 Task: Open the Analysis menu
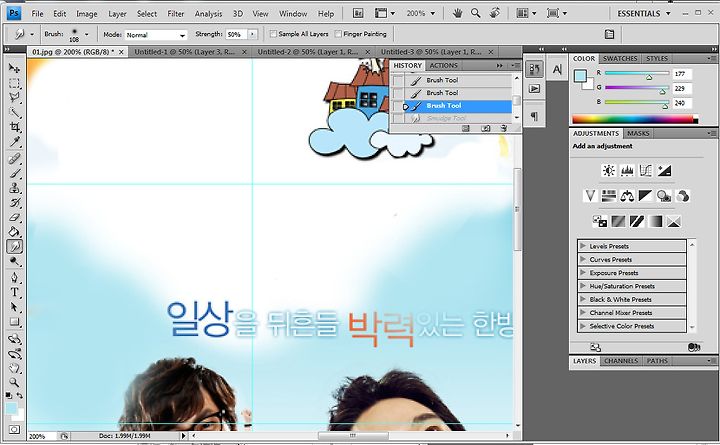tap(208, 14)
